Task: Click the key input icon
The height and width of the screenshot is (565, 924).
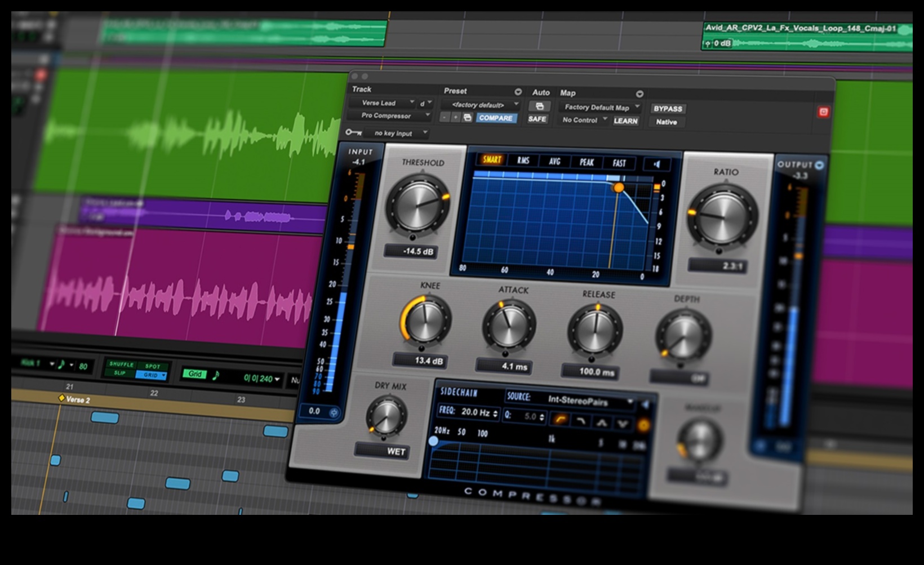Action: [354, 132]
